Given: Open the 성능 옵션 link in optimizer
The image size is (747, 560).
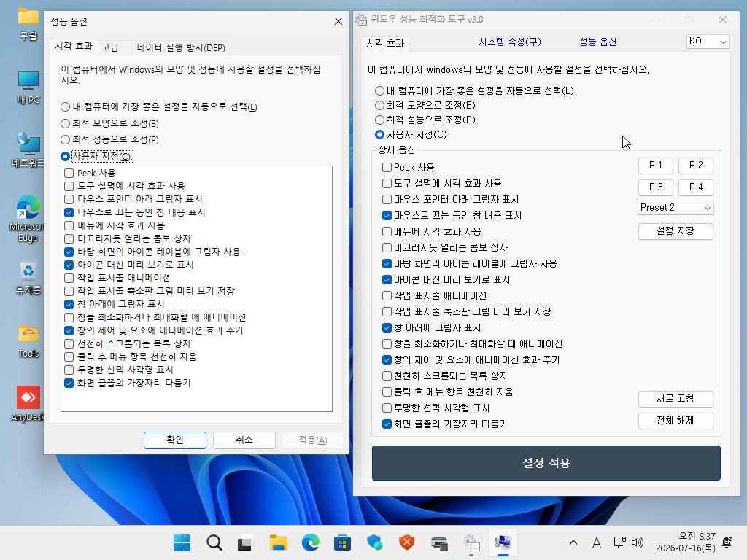Looking at the screenshot, I should pyautogui.click(x=597, y=42).
